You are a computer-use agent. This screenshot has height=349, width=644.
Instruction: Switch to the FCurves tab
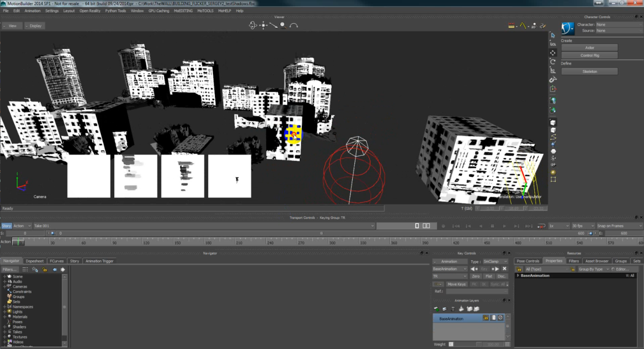[x=56, y=261]
